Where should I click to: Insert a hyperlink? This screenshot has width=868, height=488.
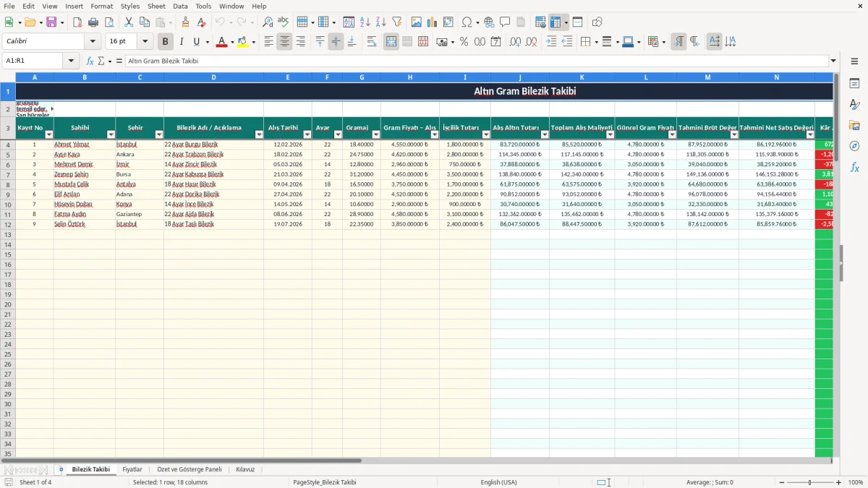pos(490,22)
